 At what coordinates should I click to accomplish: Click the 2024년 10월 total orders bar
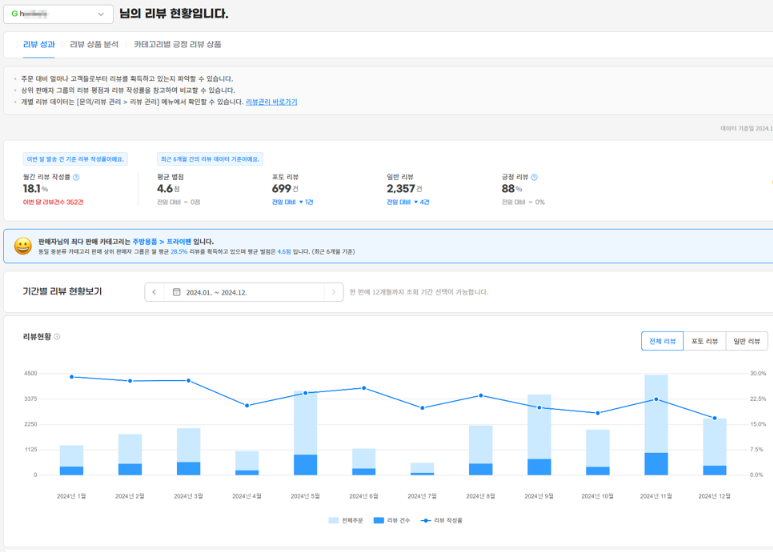(x=597, y=448)
